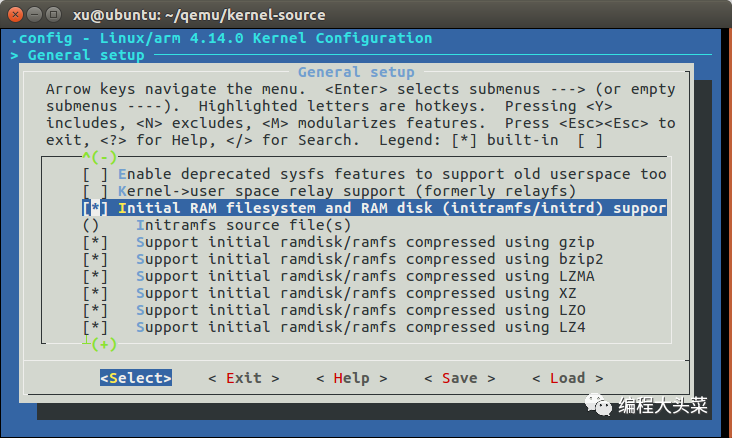
Task: Close the terminal window with red button
Action: (x=15, y=14)
